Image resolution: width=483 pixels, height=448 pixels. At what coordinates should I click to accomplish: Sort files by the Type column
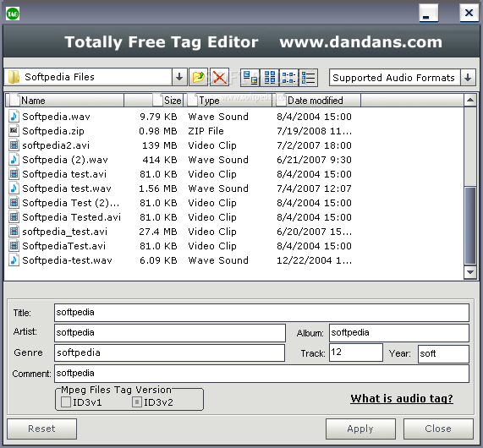(228, 101)
